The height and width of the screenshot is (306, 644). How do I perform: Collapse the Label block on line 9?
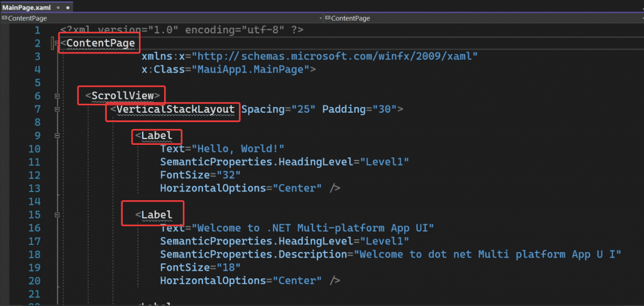click(57, 135)
